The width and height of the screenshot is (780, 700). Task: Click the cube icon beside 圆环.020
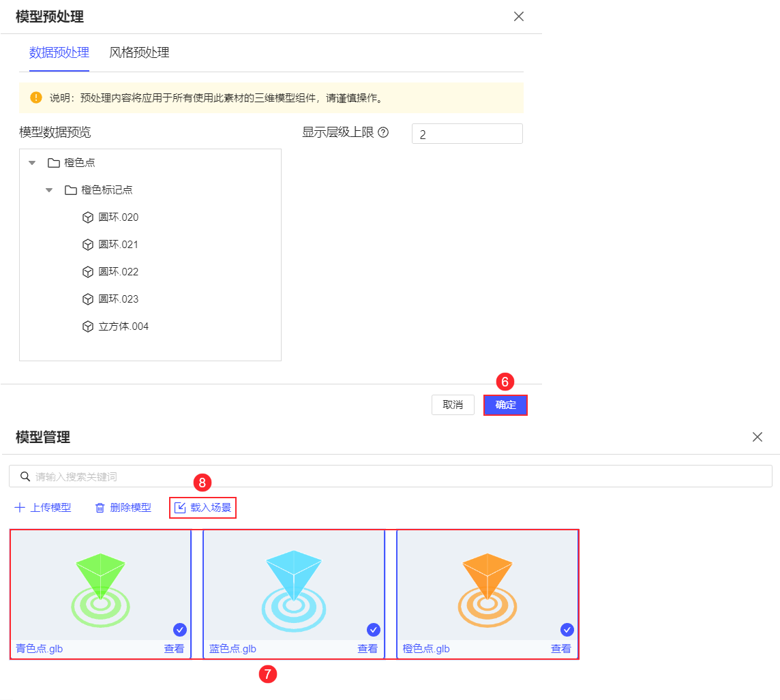pyautogui.click(x=87, y=217)
